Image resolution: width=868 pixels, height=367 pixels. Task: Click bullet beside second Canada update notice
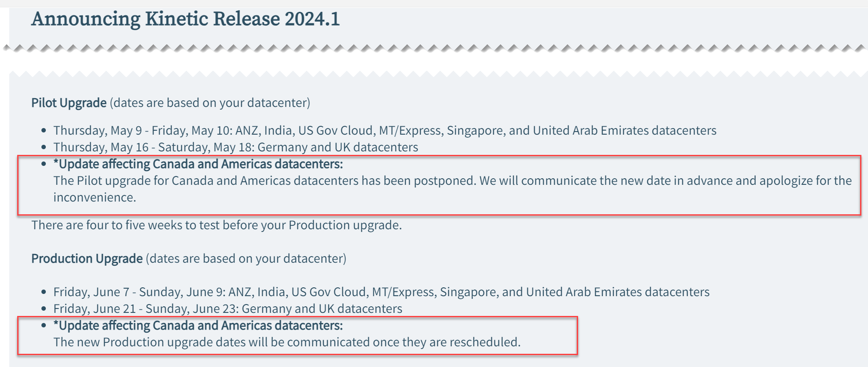[x=44, y=326]
